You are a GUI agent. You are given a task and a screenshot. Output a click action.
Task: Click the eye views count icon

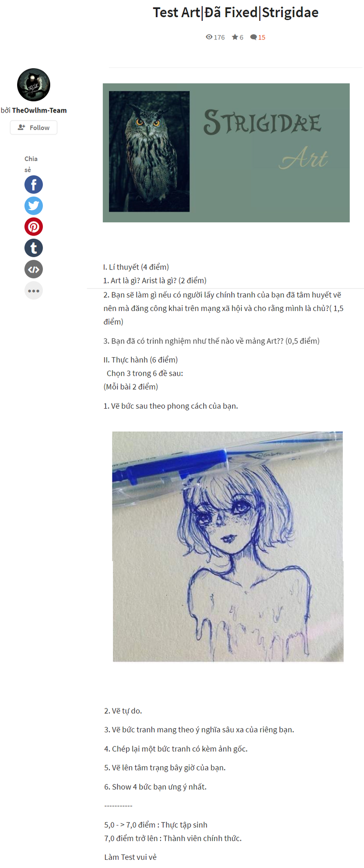tap(209, 37)
